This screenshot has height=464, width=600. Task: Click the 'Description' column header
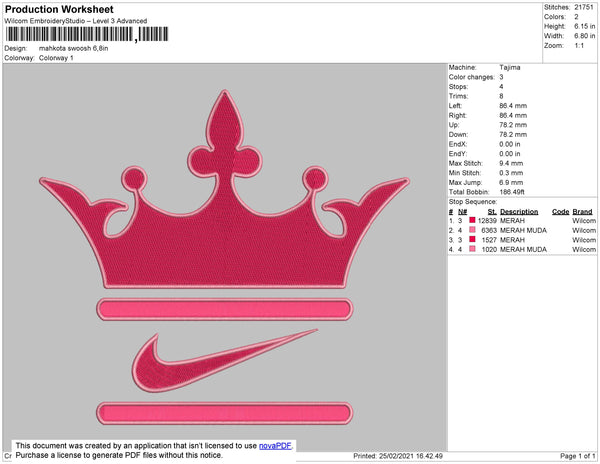519,212
